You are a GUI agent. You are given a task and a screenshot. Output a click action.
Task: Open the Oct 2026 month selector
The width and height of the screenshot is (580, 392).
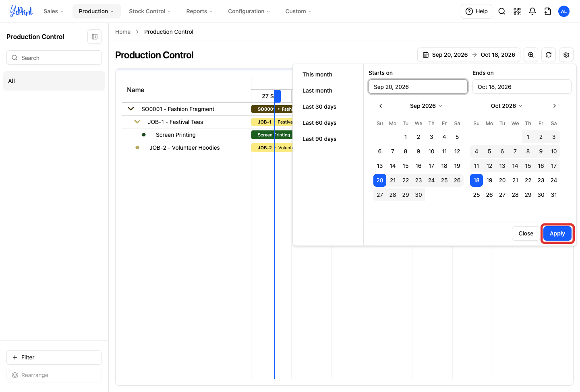[x=507, y=106]
